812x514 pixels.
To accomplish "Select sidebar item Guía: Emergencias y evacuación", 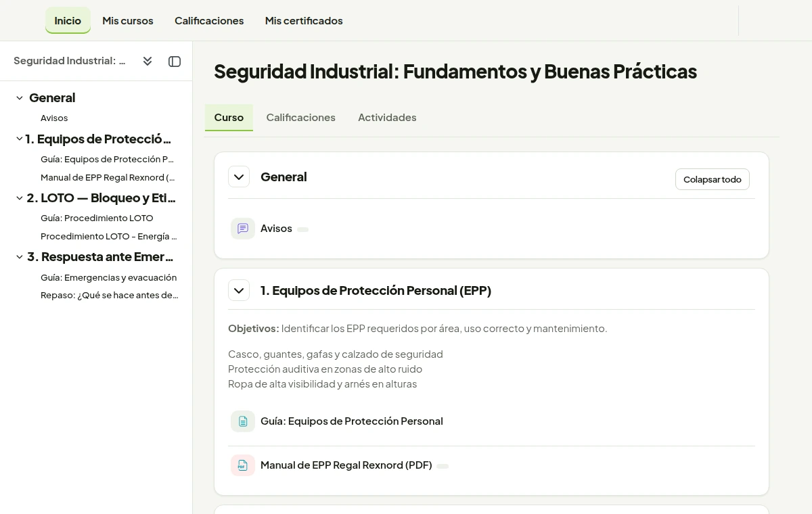I will (108, 278).
